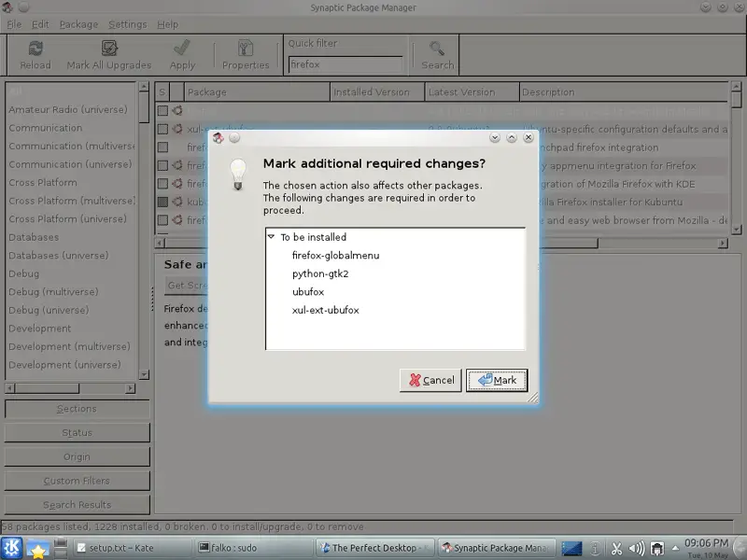Click the dialog's on-all-desktops pin button
The width and height of the screenshot is (747, 560).
point(234,138)
